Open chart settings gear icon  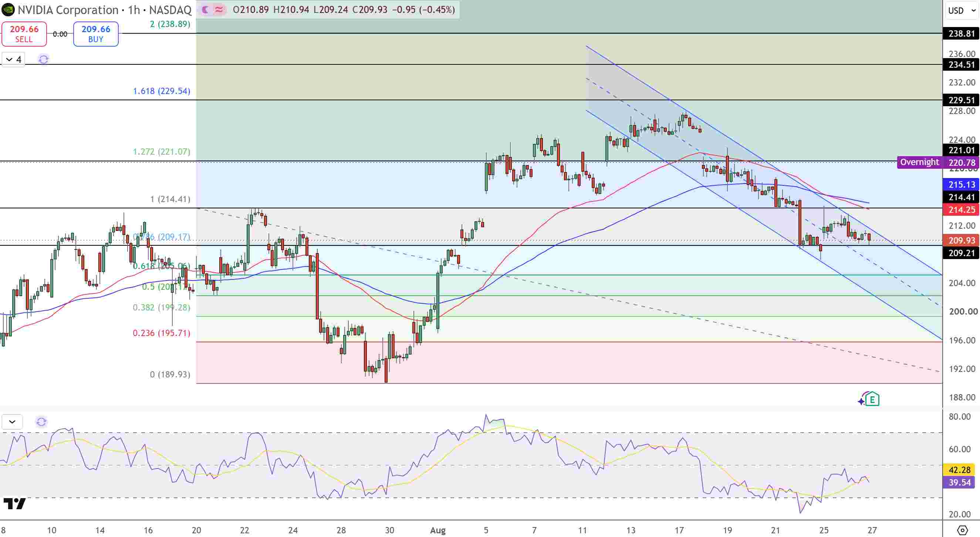962,530
